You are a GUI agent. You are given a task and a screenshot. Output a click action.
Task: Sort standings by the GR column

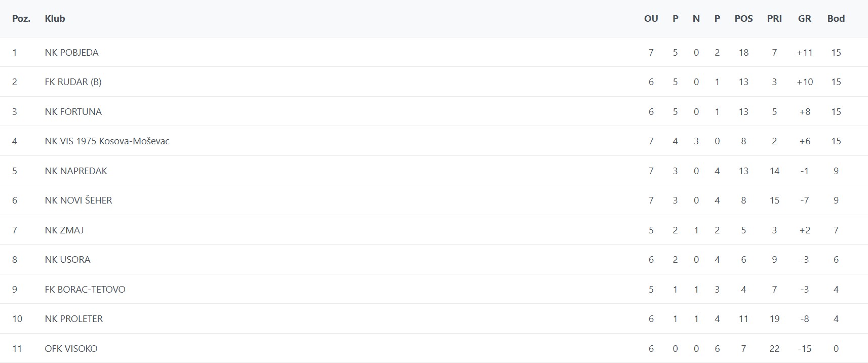tap(804, 19)
